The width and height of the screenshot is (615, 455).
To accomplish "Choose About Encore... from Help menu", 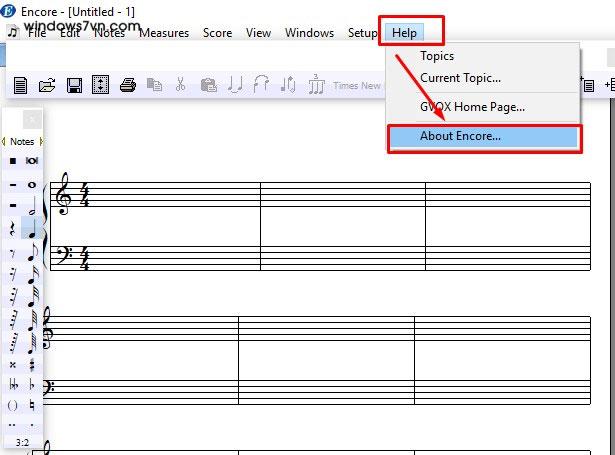I will click(460, 136).
